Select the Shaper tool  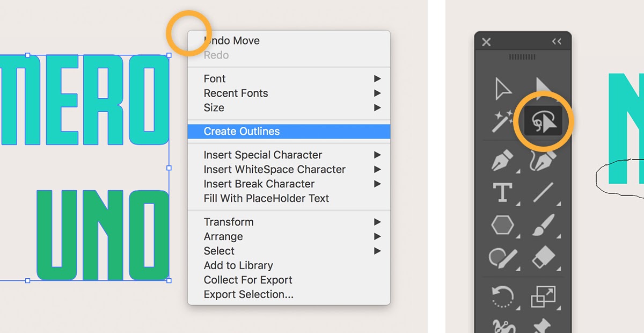click(503, 257)
